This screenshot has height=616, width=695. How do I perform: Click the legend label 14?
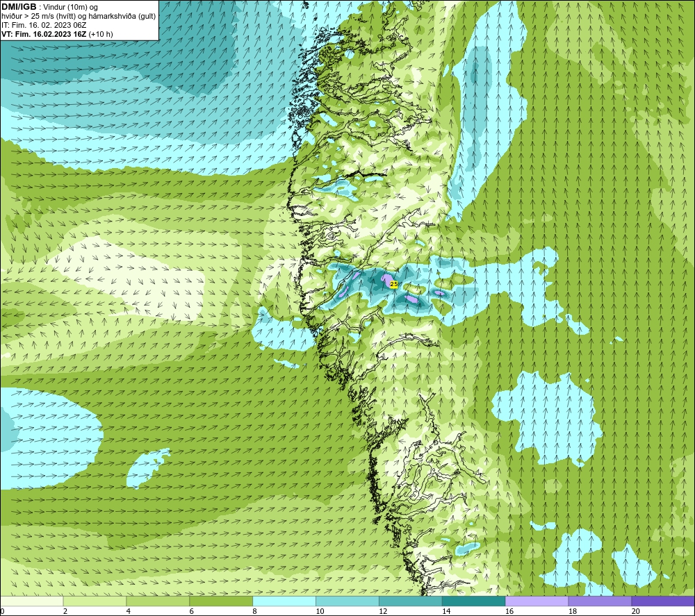(446, 611)
